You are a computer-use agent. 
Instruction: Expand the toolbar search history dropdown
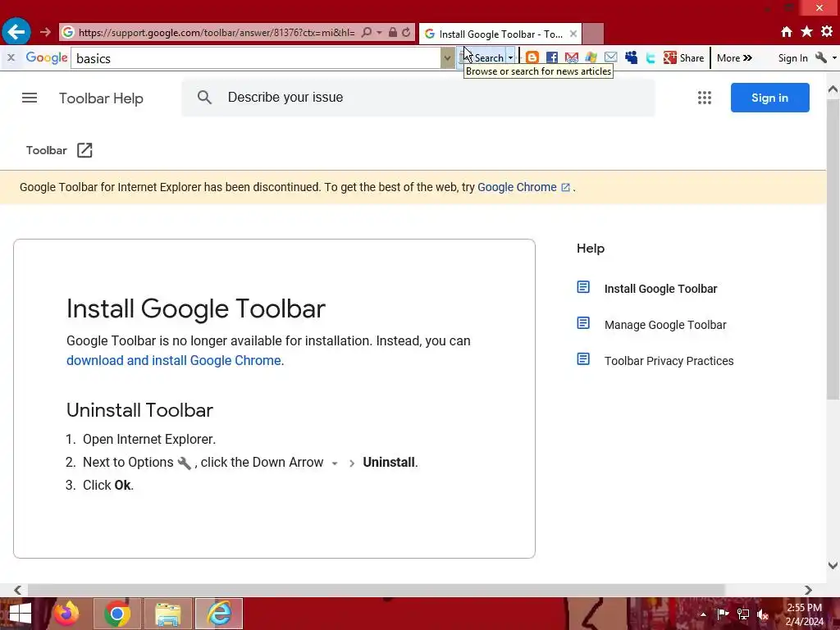(447, 58)
